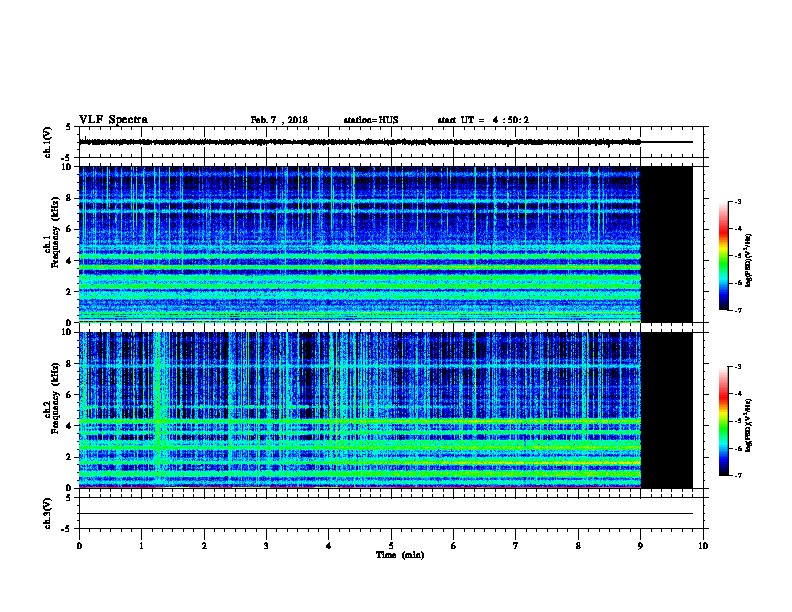
Task: Click the time axis tick "5"
Action: 391,546
